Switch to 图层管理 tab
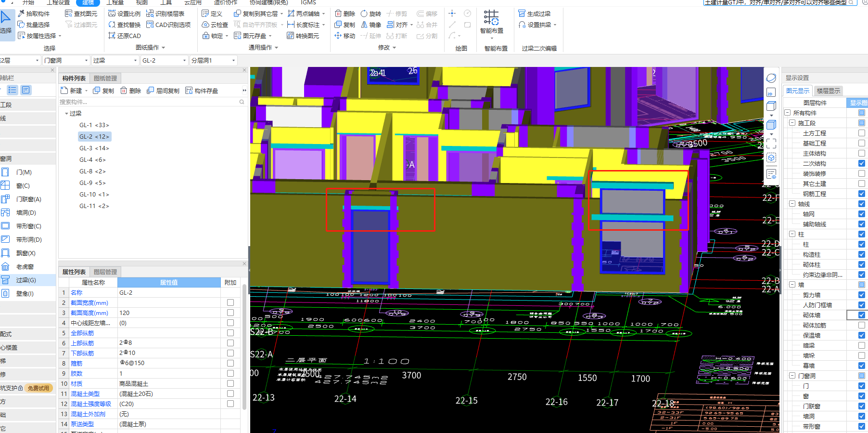This screenshot has width=868, height=433. point(105,272)
